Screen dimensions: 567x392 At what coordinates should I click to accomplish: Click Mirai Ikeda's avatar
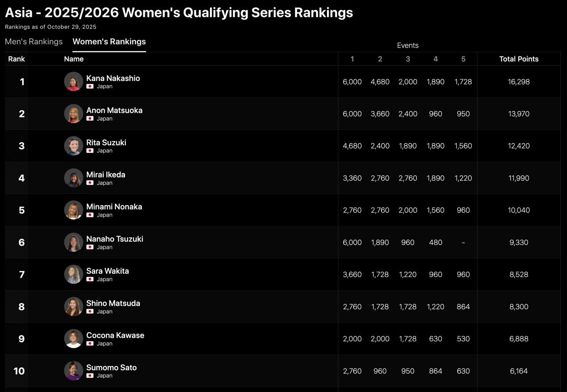[74, 178]
